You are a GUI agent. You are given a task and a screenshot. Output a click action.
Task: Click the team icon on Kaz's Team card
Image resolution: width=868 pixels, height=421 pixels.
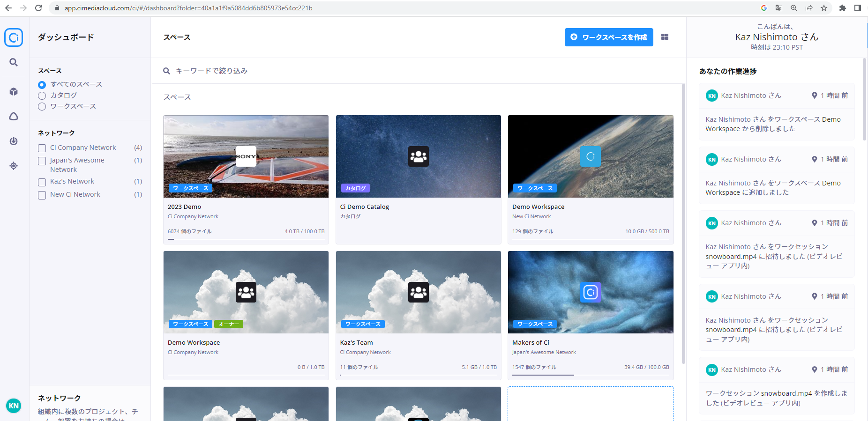(419, 292)
